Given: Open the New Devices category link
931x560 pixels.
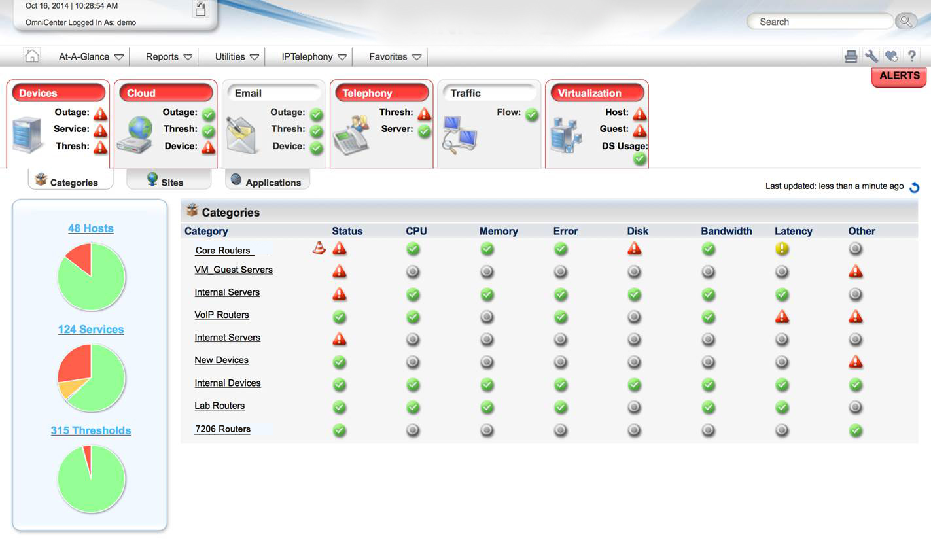Looking at the screenshot, I should pyautogui.click(x=221, y=360).
